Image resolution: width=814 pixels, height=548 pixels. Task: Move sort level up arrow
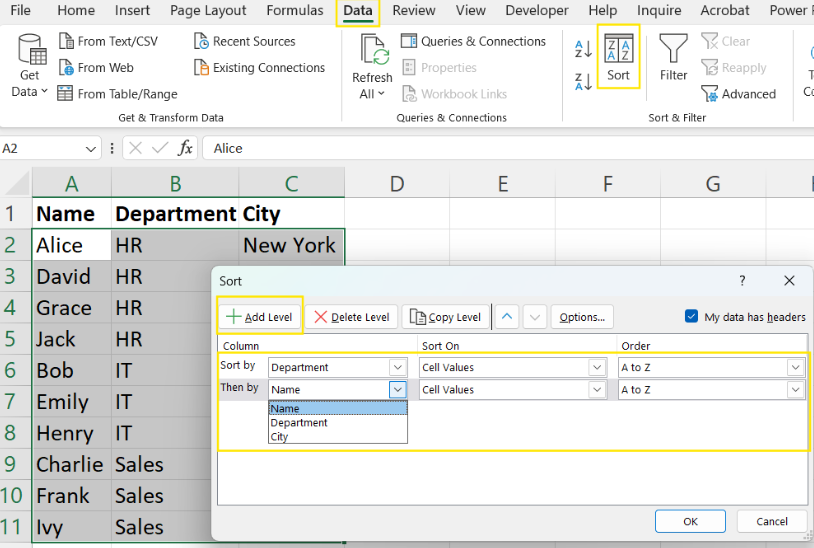click(x=507, y=317)
